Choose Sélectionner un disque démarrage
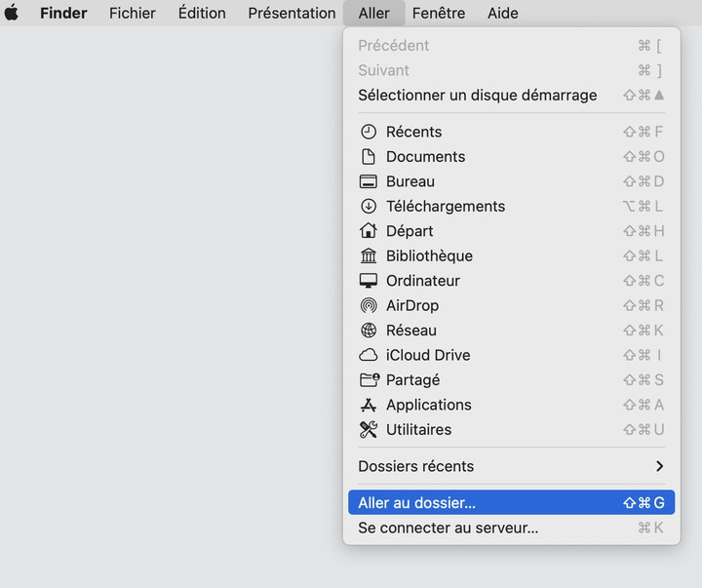The width and height of the screenshot is (702, 588). click(511, 95)
